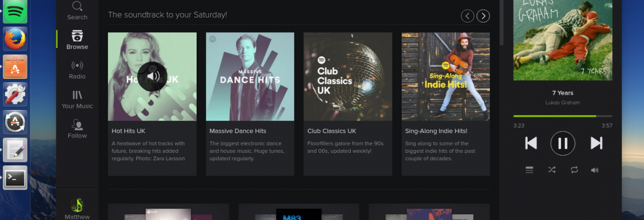Go back to the previous track

point(531,143)
